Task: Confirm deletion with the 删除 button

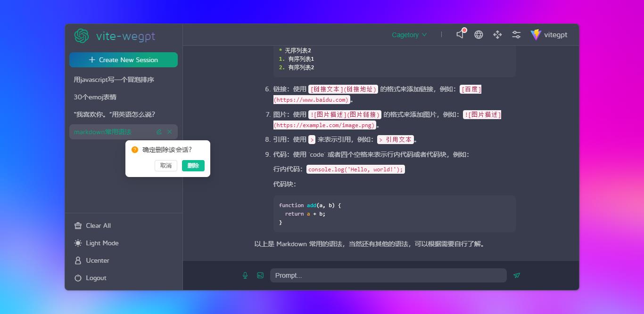Action: pos(193,166)
